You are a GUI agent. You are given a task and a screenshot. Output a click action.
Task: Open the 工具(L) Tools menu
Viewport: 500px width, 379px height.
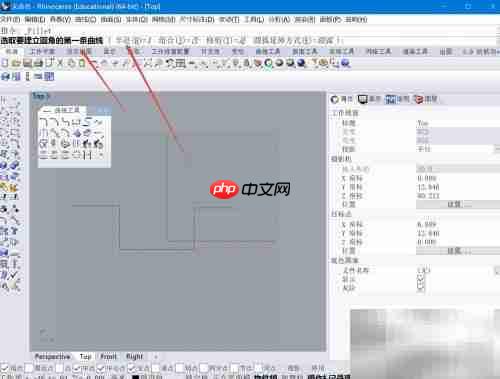coord(254,19)
